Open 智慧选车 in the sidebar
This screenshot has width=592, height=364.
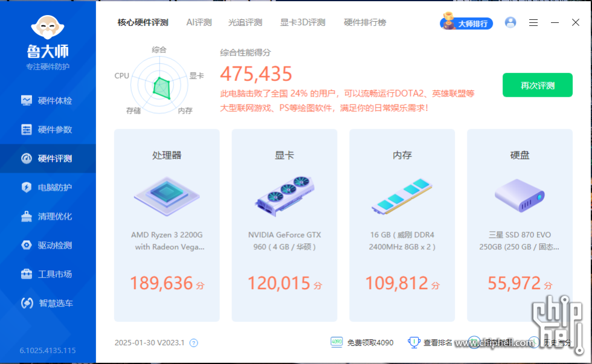point(48,303)
